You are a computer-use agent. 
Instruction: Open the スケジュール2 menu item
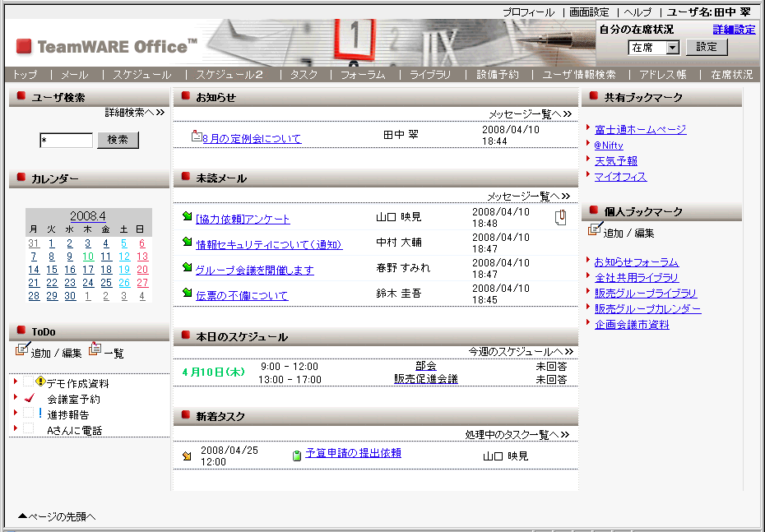pyautogui.click(x=229, y=75)
